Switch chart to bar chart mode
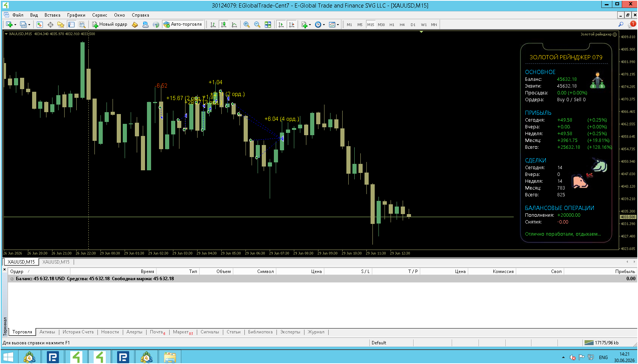This screenshot has height=364, width=638. point(213,25)
